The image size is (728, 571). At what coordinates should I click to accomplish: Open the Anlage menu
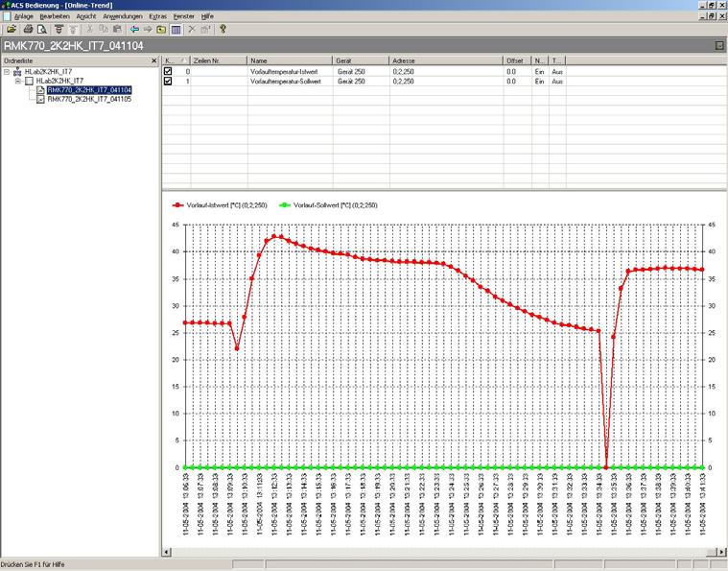click(x=24, y=16)
